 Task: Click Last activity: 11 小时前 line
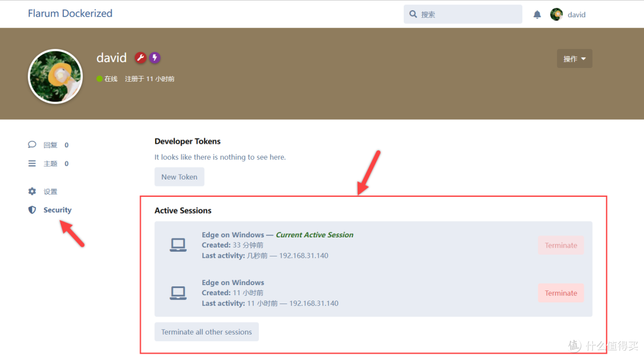click(x=270, y=303)
